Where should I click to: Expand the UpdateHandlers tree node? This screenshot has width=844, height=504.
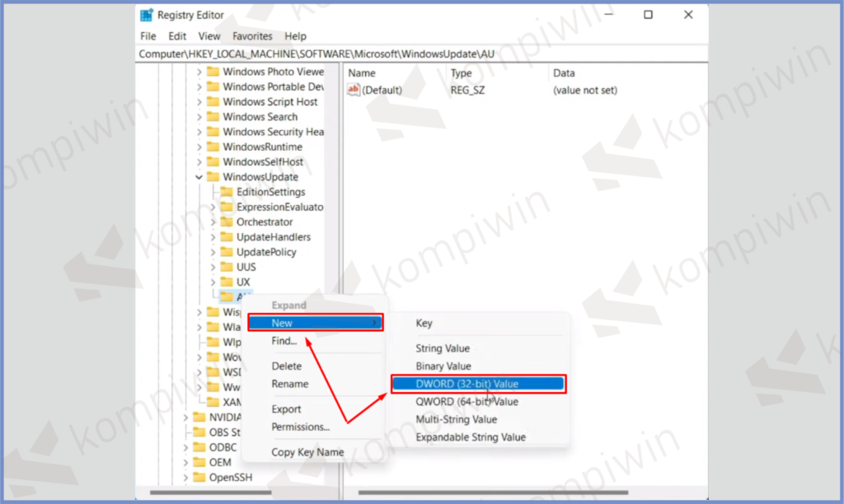tap(213, 237)
